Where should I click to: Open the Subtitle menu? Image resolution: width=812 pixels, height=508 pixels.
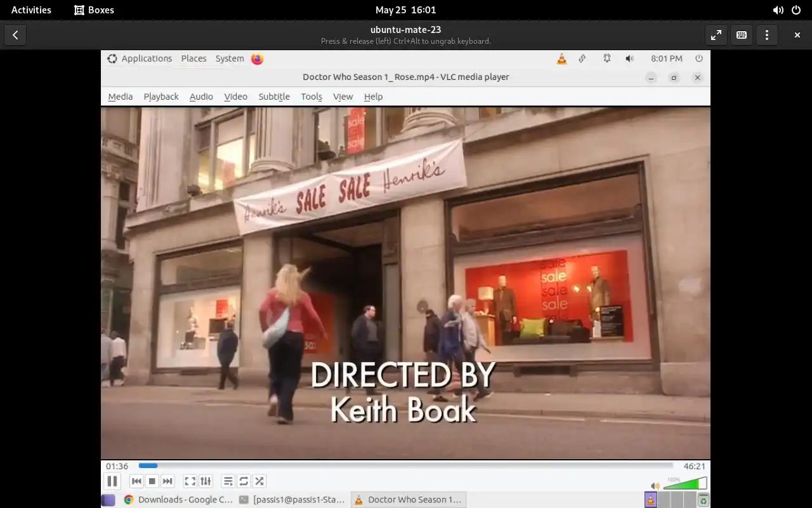click(274, 97)
